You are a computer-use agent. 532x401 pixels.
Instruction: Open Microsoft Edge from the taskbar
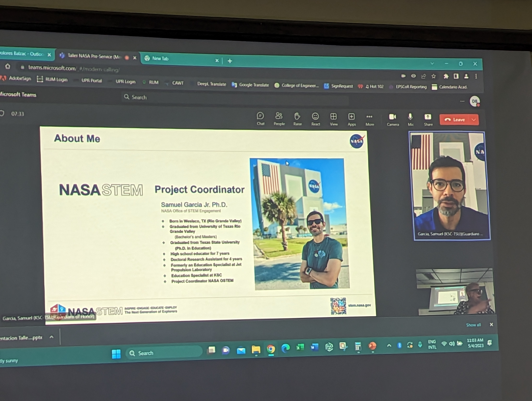(285, 348)
